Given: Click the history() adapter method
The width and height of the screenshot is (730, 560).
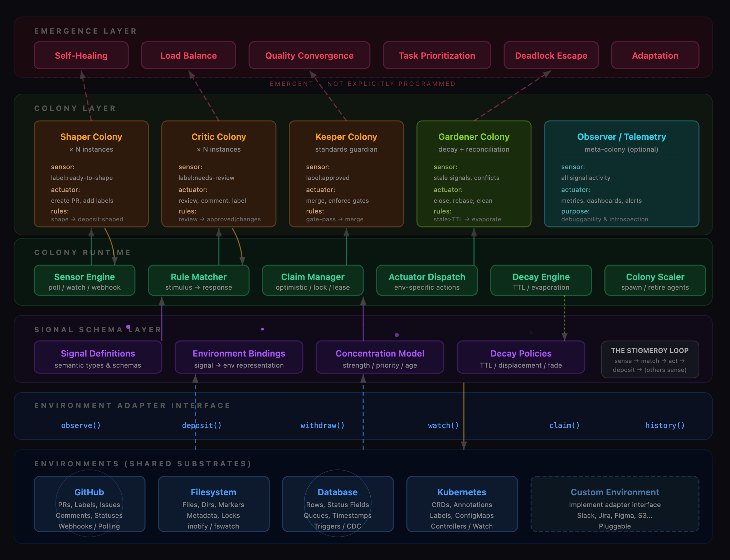Looking at the screenshot, I should tap(665, 426).
